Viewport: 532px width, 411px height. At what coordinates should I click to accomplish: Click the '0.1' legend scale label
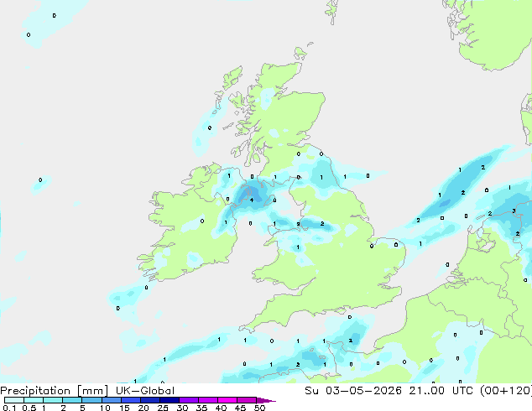(x=9, y=408)
